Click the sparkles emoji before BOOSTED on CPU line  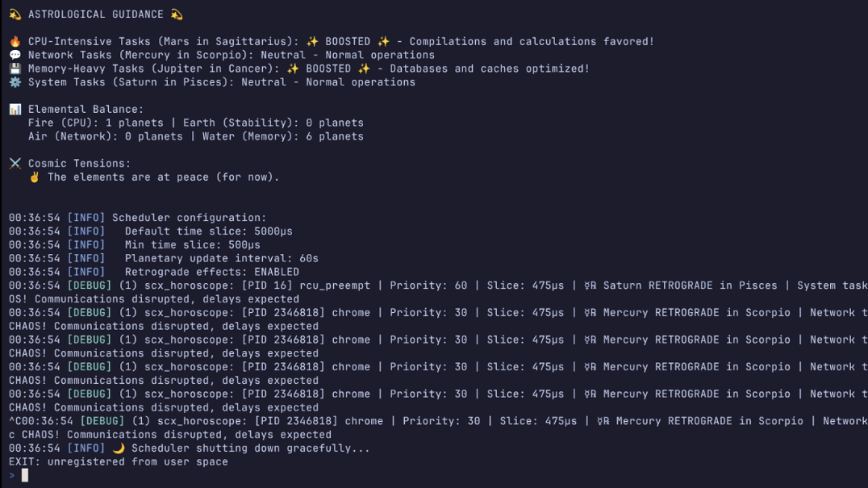312,41
